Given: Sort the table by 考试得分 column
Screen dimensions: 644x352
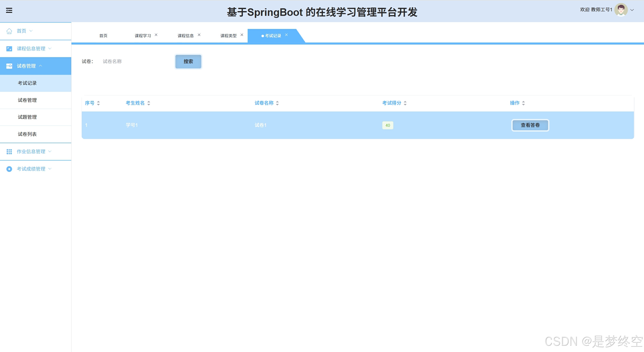Looking at the screenshot, I should (x=405, y=103).
